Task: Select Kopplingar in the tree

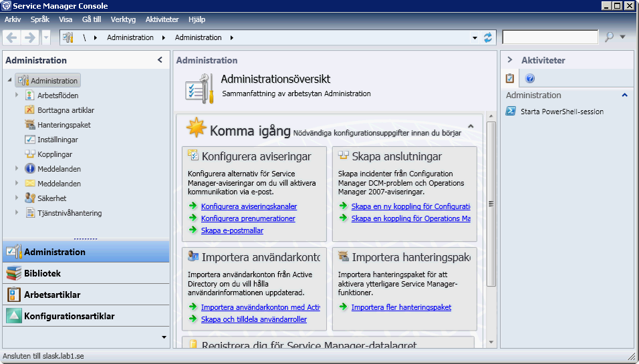Action: [55, 154]
